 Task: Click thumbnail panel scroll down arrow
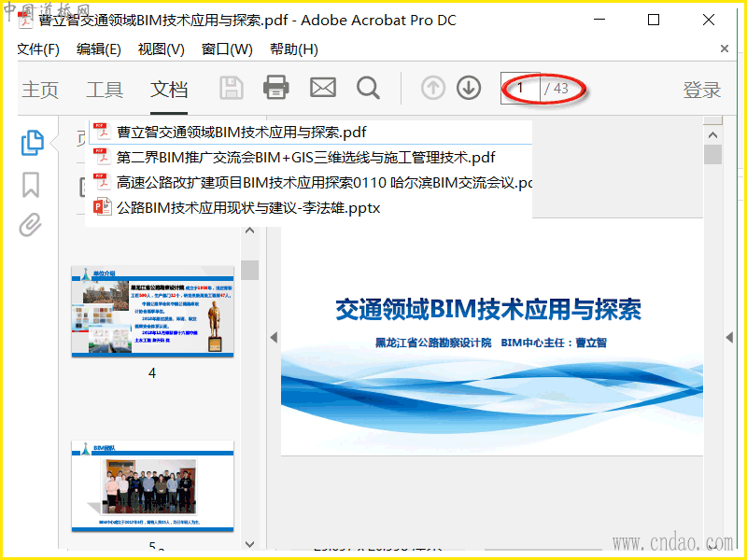(x=249, y=544)
